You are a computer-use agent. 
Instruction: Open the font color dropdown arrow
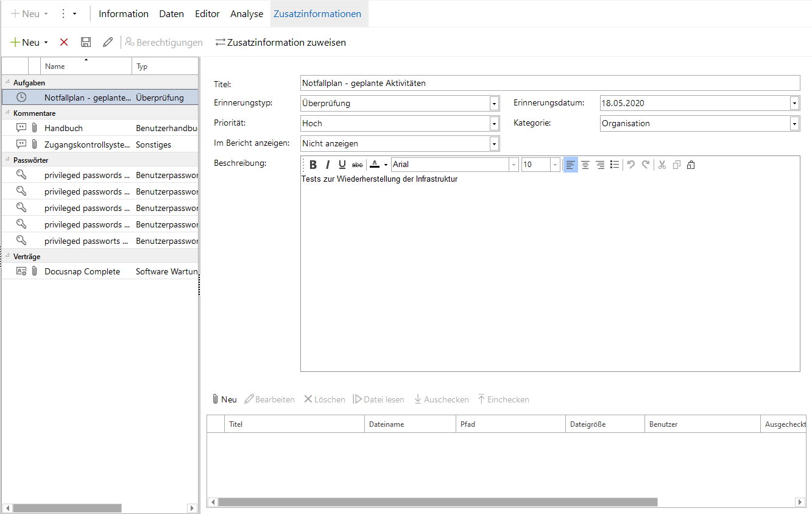tap(386, 165)
